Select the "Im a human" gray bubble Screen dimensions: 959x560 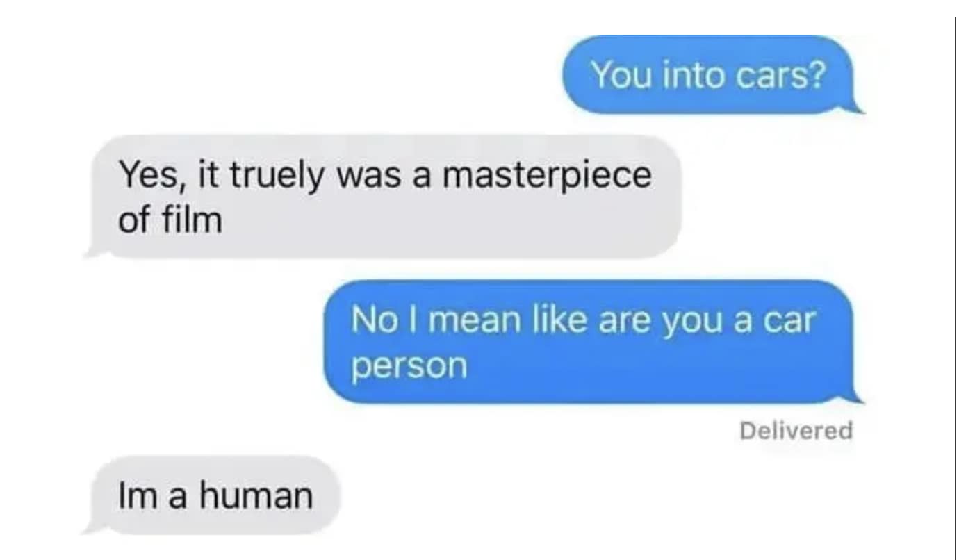[x=213, y=495]
